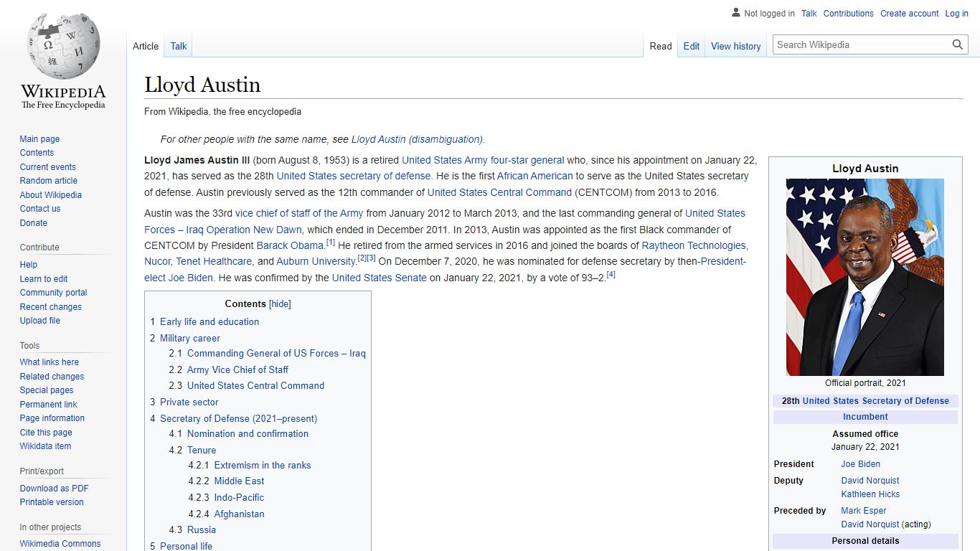This screenshot has width=980, height=551.
Task: Open Printable version
Action: tap(52, 502)
